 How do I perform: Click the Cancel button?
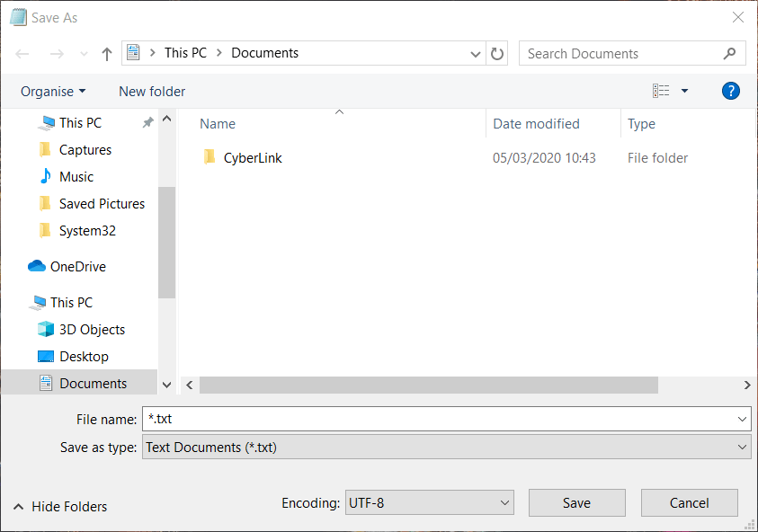(689, 503)
